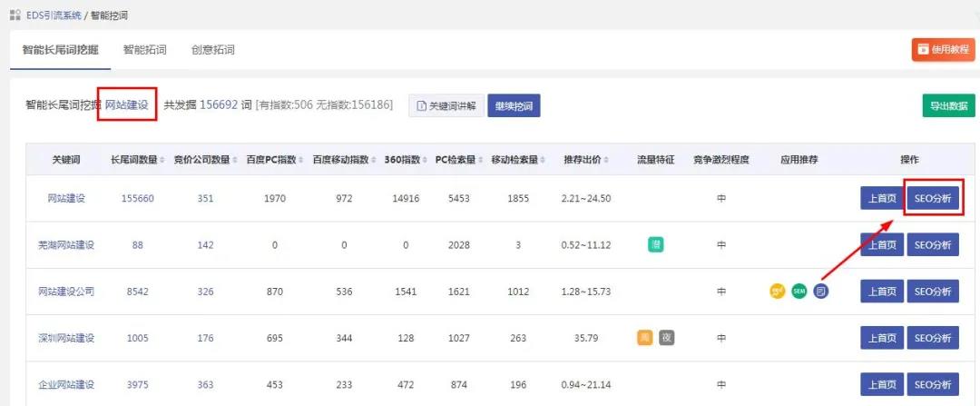Click the orange 周 traffic badge
This screenshot has height=406, width=980.
tap(645, 338)
